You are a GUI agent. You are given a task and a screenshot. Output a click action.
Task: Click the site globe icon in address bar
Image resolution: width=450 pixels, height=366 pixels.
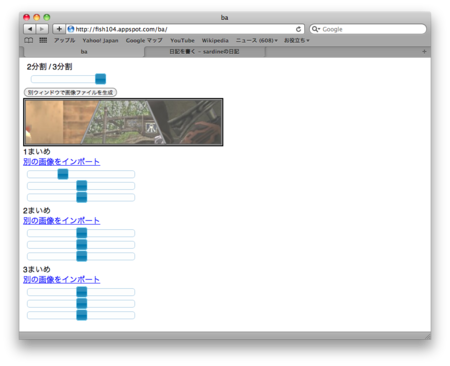pyautogui.click(x=71, y=29)
